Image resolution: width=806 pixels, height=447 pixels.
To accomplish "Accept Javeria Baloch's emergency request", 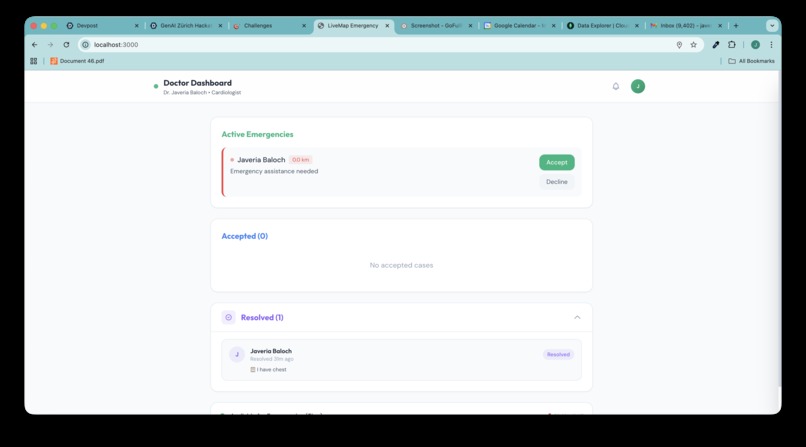I will [x=557, y=162].
